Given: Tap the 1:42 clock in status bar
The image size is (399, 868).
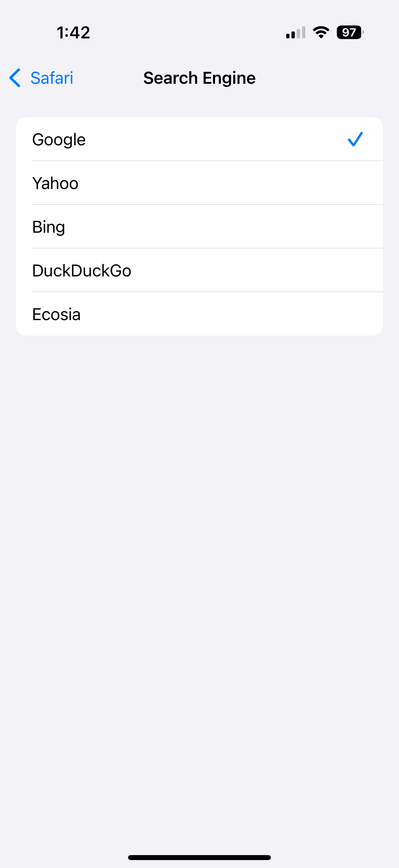Looking at the screenshot, I should [x=73, y=33].
